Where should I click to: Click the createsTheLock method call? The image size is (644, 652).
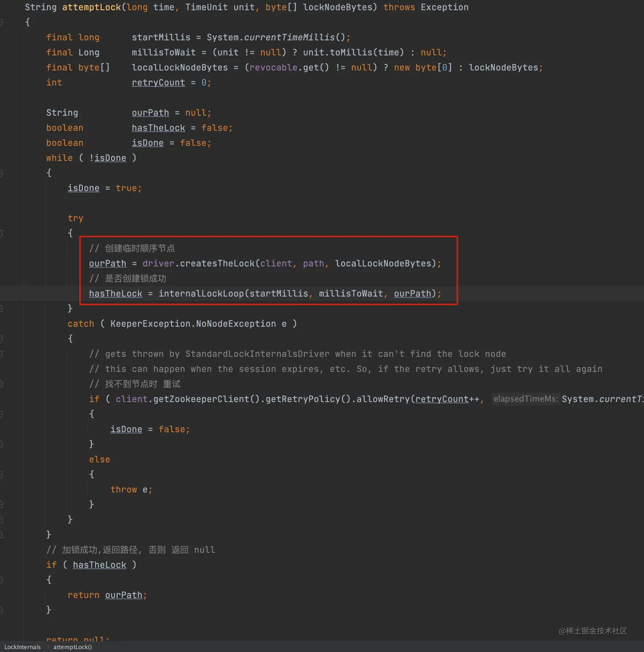point(217,264)
